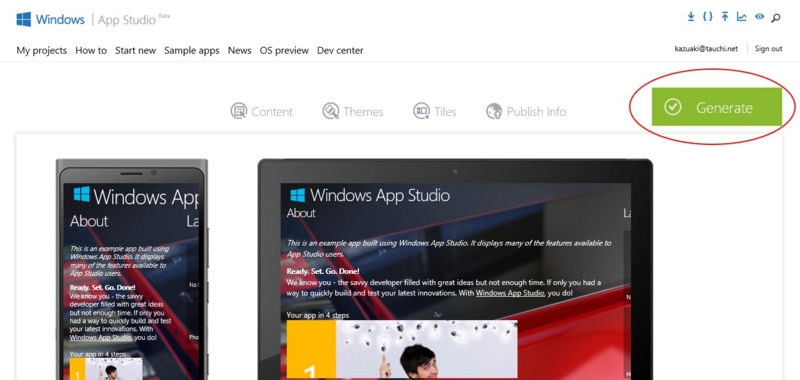Open the How to page
Image resolution: width=800 pixels, height=380 pixels.
[x=91, y=50]
